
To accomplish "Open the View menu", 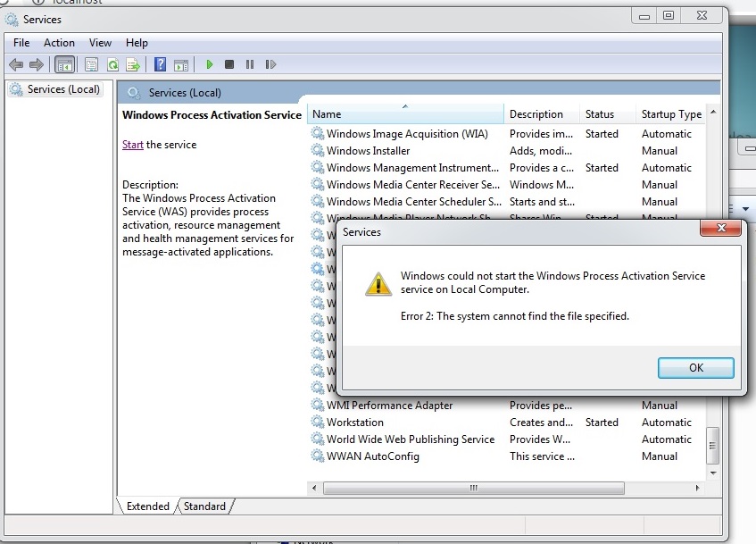I will point(100,43).
